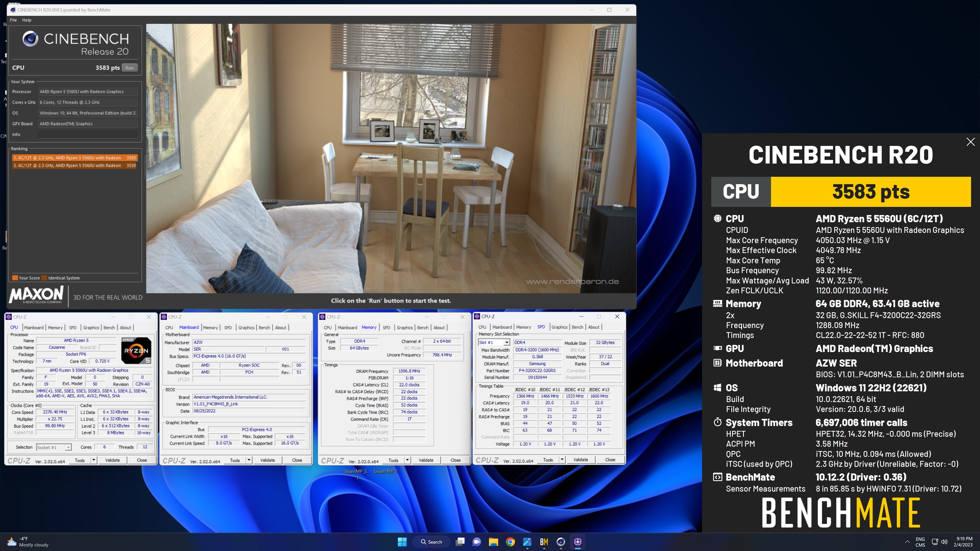Open Bench tab in first CPU-Z window
The height and width of the screenshot is (551, 980).
point(109,327)
